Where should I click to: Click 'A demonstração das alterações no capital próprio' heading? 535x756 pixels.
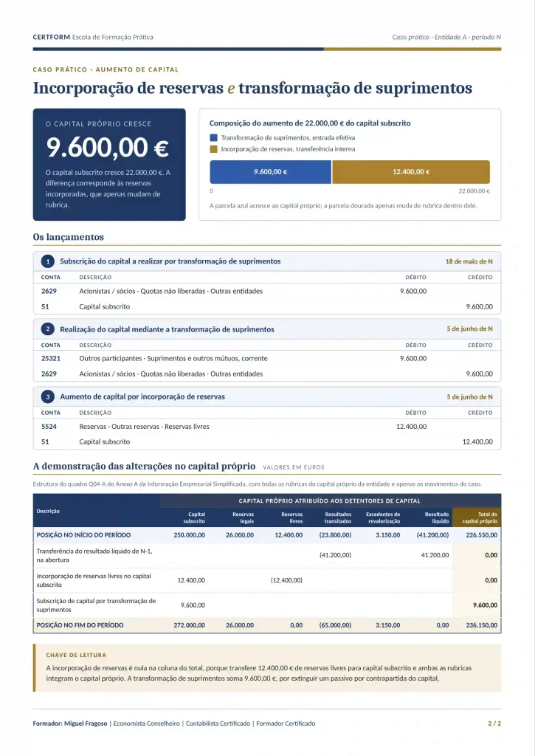(x=144, y=467)
